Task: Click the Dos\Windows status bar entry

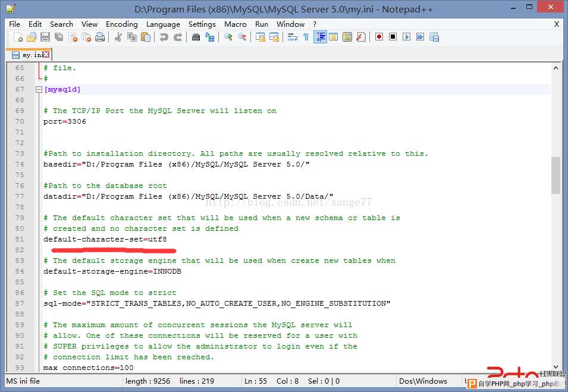Action: [423, 381]
